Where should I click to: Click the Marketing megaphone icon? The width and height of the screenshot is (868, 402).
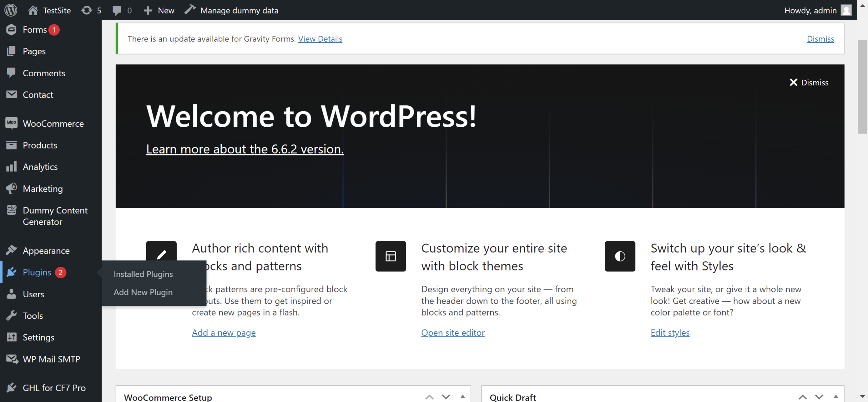pyautogui.click(x=11, y=188)
